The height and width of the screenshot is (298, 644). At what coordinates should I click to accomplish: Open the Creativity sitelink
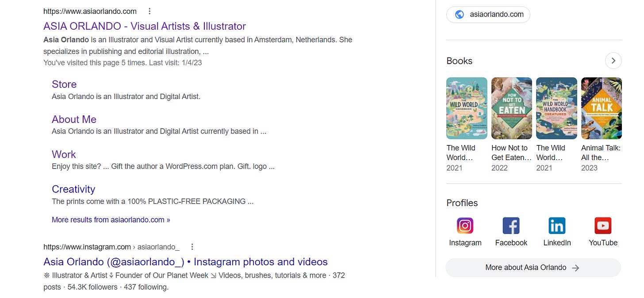73,189
